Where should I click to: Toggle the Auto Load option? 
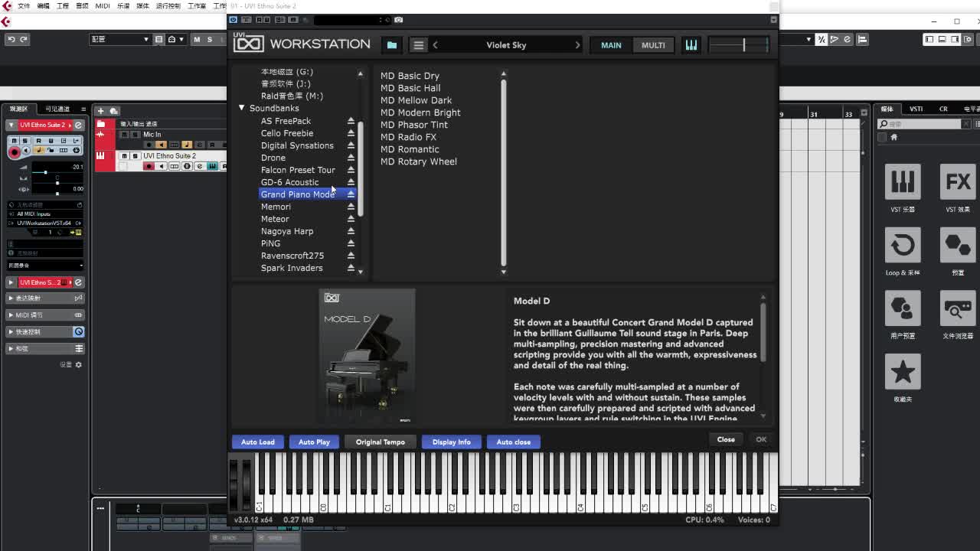click(x=258, y=442)
